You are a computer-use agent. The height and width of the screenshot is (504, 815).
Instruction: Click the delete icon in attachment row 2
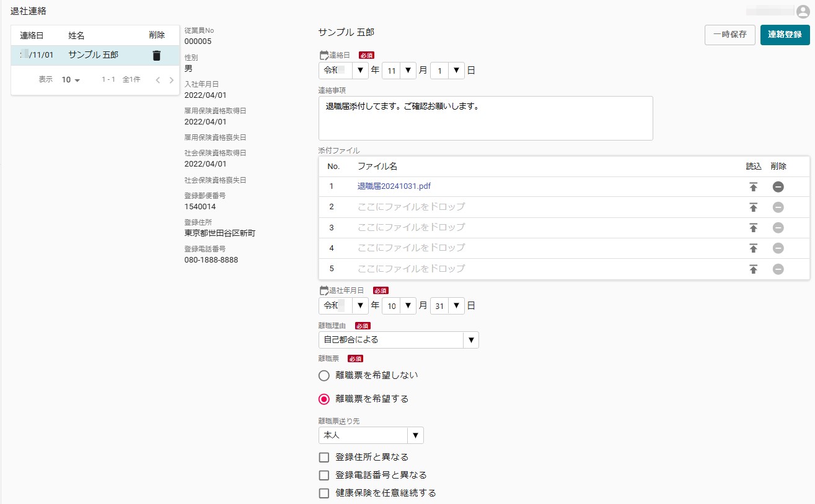778,207
